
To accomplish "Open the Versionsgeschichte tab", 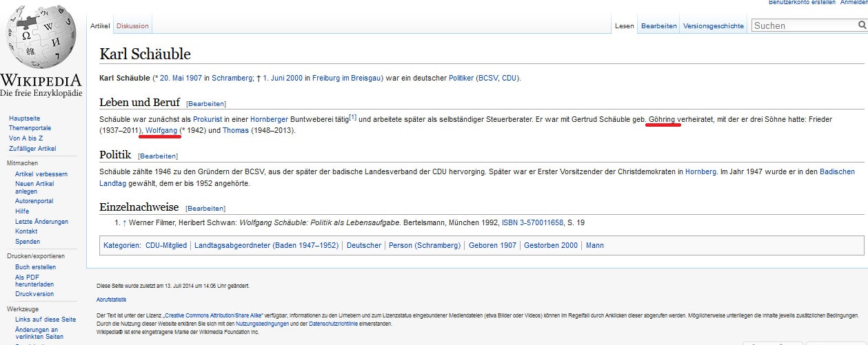I will coord(714,26).
